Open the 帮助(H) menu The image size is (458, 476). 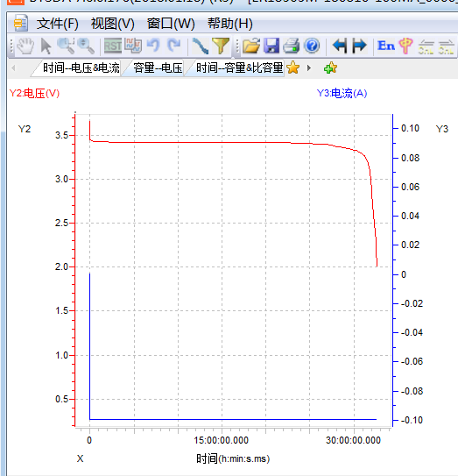pos(230,24)
